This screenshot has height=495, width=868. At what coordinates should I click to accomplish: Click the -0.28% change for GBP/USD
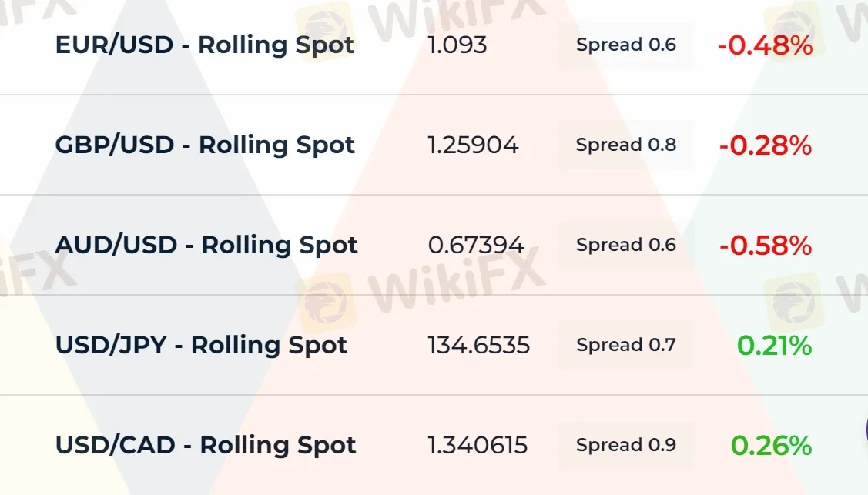pyautogui.click(x=765, y=145)
